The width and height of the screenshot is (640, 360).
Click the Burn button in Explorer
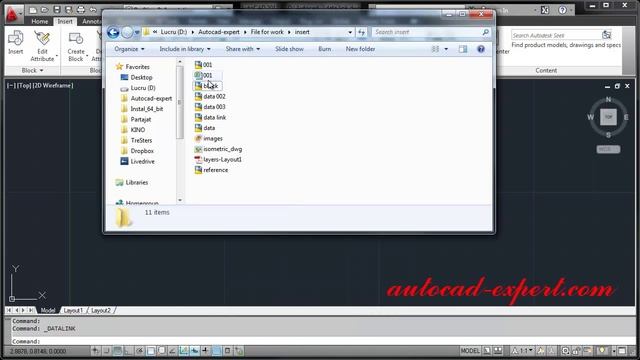324,49
